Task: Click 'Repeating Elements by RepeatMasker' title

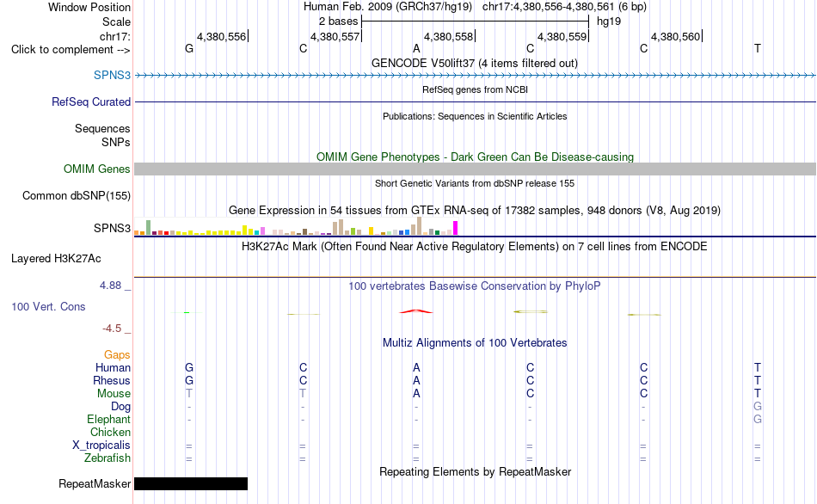Action: pos(475,471)
